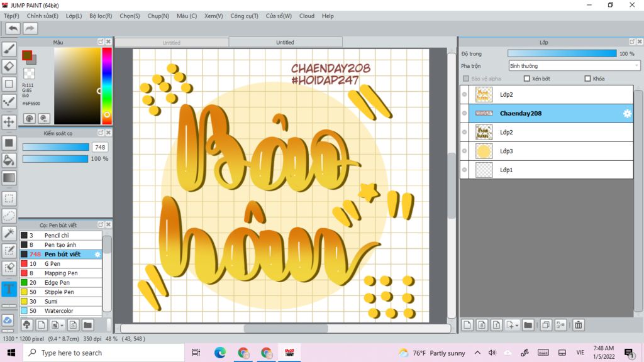The height and width of the screenshot is (362, 644).
Task: Select the Select Pen tool
Action: [x=9, y=251]
